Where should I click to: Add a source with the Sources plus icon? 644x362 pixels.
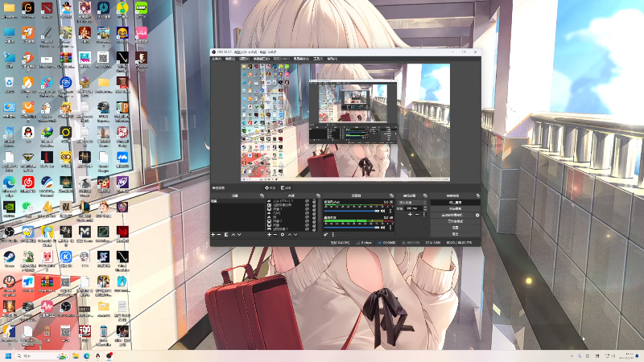pos(270,235)
